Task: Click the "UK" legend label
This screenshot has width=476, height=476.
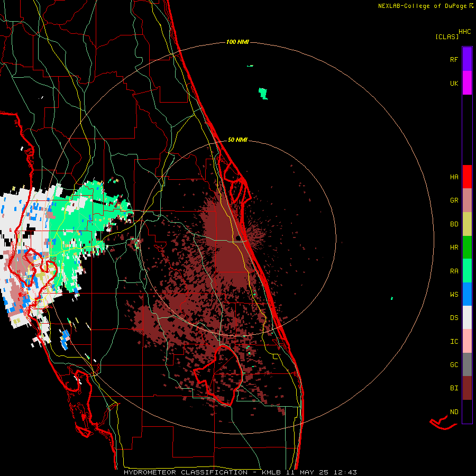Action: (x=454, y=83)
